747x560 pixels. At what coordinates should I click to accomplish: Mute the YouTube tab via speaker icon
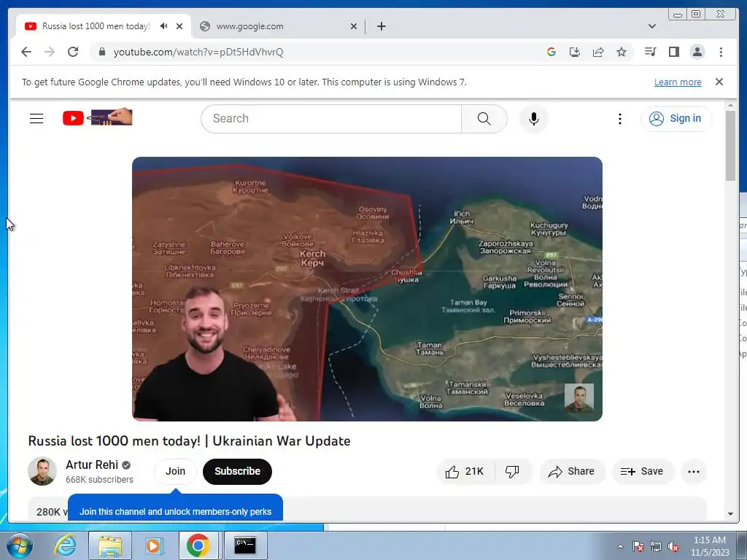pos(164,26)
